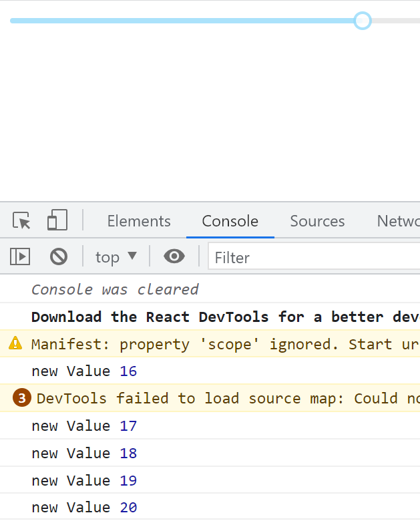Screen dimensions: 420x523
Task: Open the Network tab
Action: 398,221
